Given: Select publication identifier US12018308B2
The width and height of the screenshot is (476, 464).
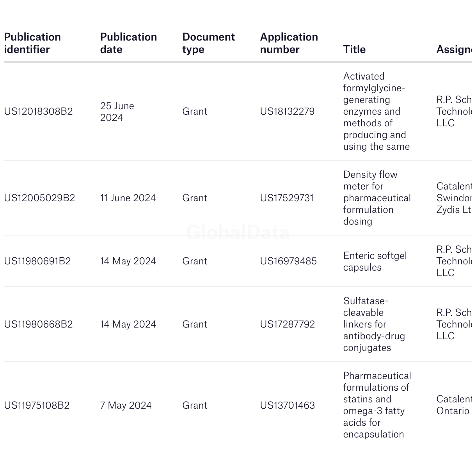Looking at the screenshot, I should (x=38, y=112).
